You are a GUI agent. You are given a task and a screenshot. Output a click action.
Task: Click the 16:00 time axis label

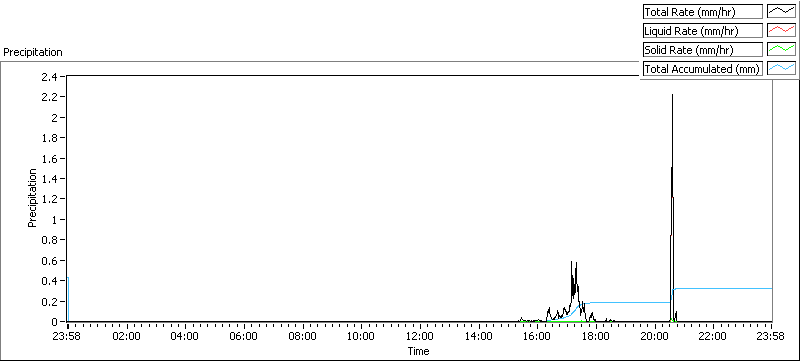537,336
